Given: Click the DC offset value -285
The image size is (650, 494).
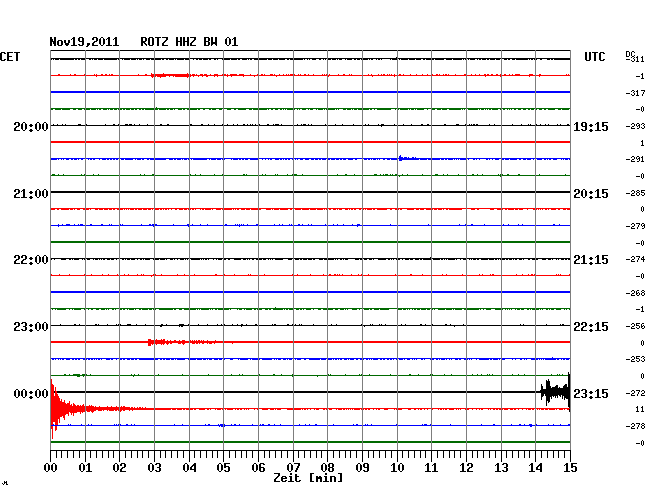Looking at the screenshot, I should (635, 193).
